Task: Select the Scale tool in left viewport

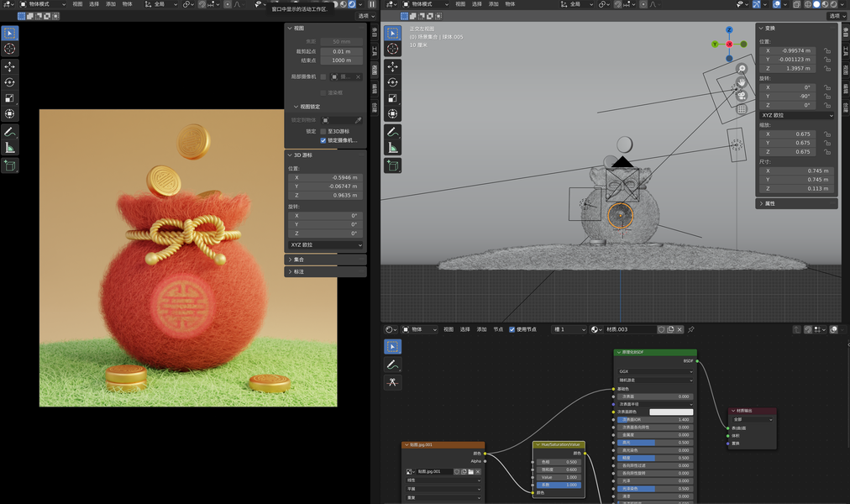Action: 10,98
